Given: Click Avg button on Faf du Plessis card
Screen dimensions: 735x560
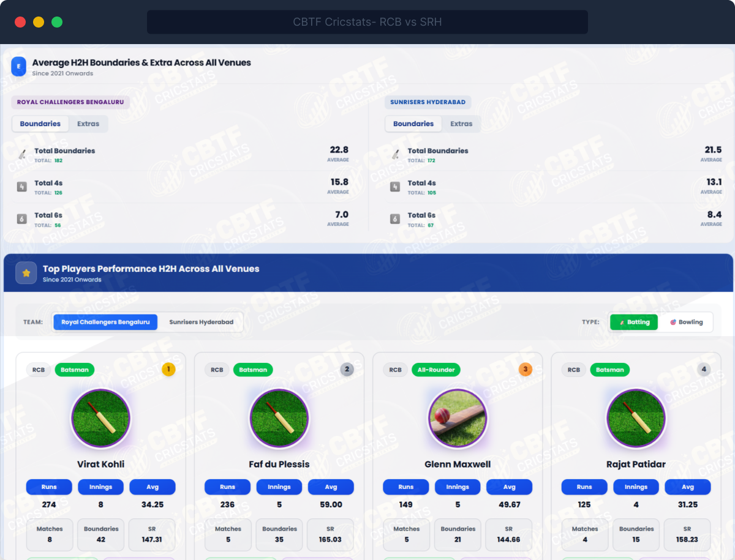Looking at the screenshot, I should (x=331, y=487).
